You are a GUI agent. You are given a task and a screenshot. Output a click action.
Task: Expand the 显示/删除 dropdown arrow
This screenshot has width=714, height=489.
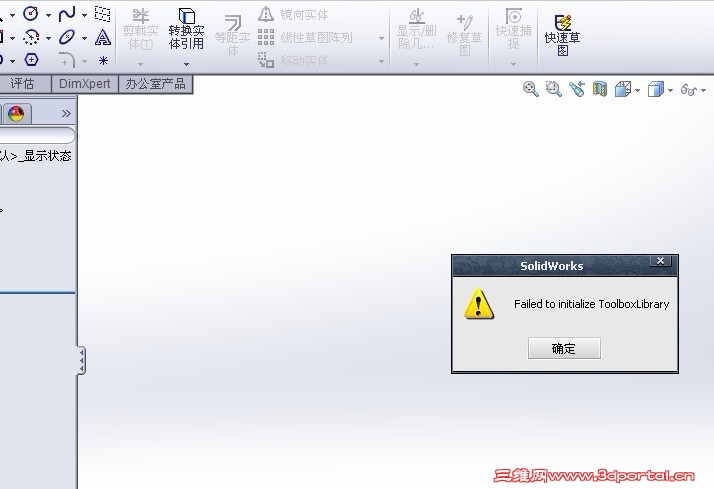coord(417,64)
